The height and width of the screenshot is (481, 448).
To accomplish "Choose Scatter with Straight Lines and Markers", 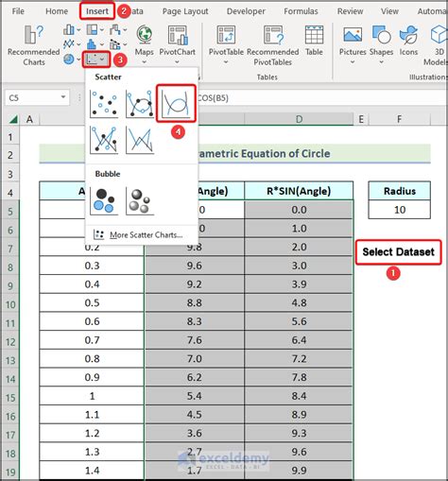I will click(x=104, y=140).
